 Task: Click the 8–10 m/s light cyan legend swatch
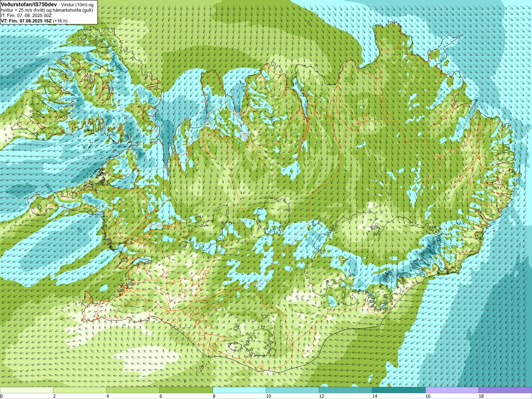[x=239, y=390]
